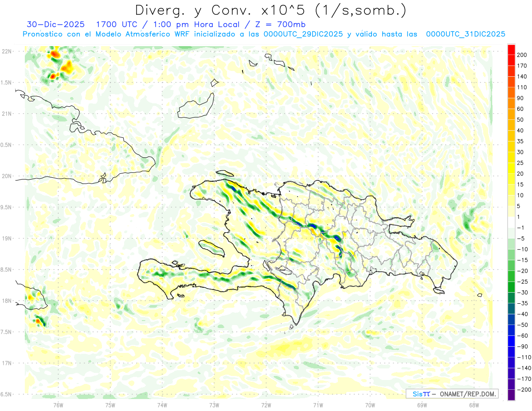Screen dimensions: 532x411
Task: Click the '0000UTC_31DIC2025' valid-until timestamp
Action: [465, 34]
